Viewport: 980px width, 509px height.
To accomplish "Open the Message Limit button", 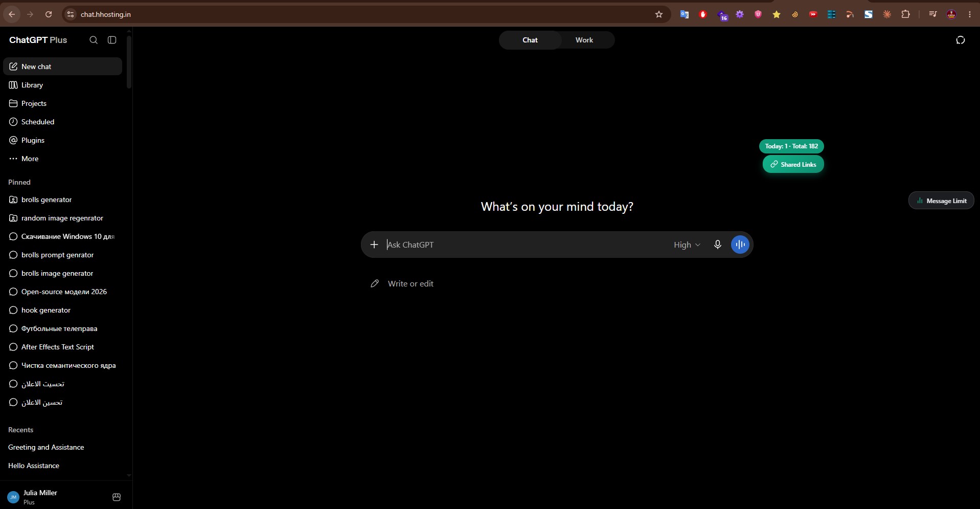I will (941, 201).
